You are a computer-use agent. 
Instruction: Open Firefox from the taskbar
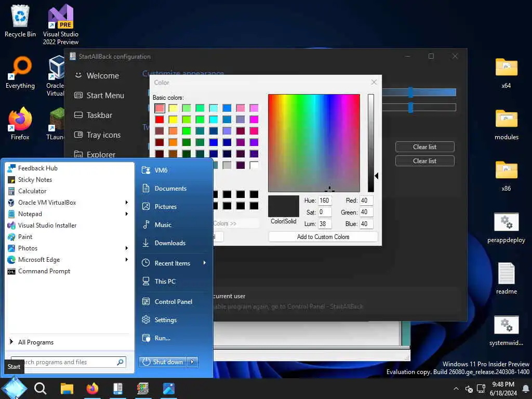pos(92,389)
